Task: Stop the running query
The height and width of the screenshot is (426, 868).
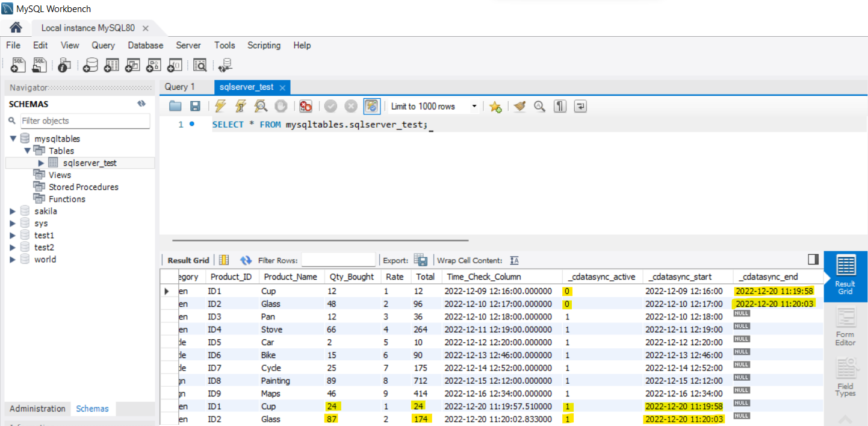Action: [x=281, y=106]
